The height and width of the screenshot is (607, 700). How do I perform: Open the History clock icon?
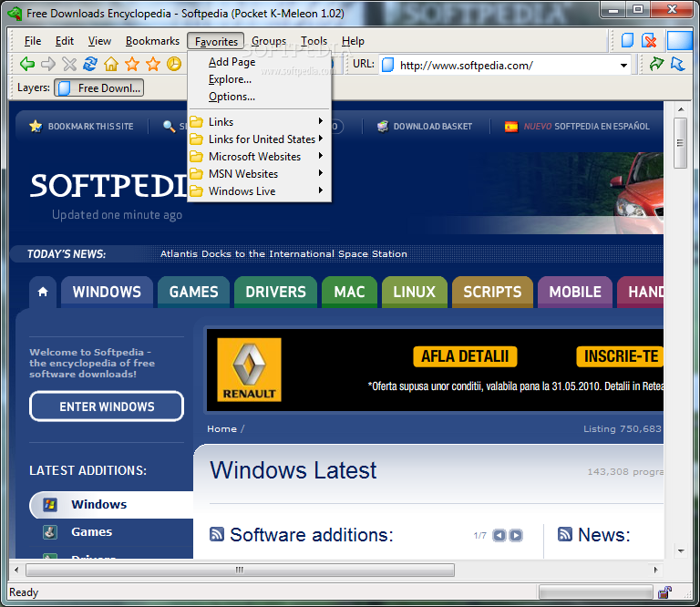174,65
